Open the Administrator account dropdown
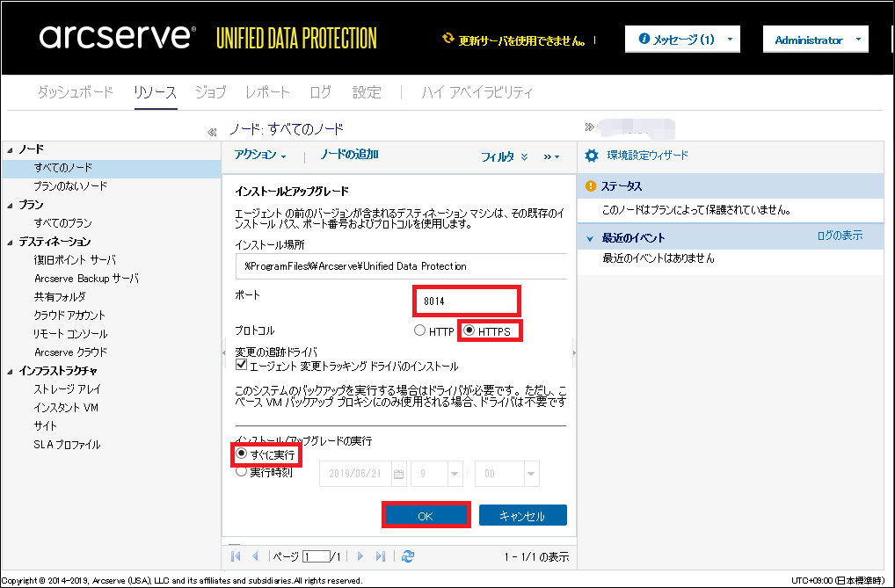 (816, 40)
